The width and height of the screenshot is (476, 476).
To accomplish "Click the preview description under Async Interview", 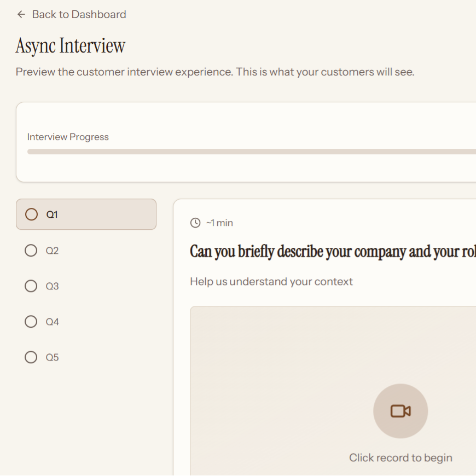I will click(x=215, y=72).
